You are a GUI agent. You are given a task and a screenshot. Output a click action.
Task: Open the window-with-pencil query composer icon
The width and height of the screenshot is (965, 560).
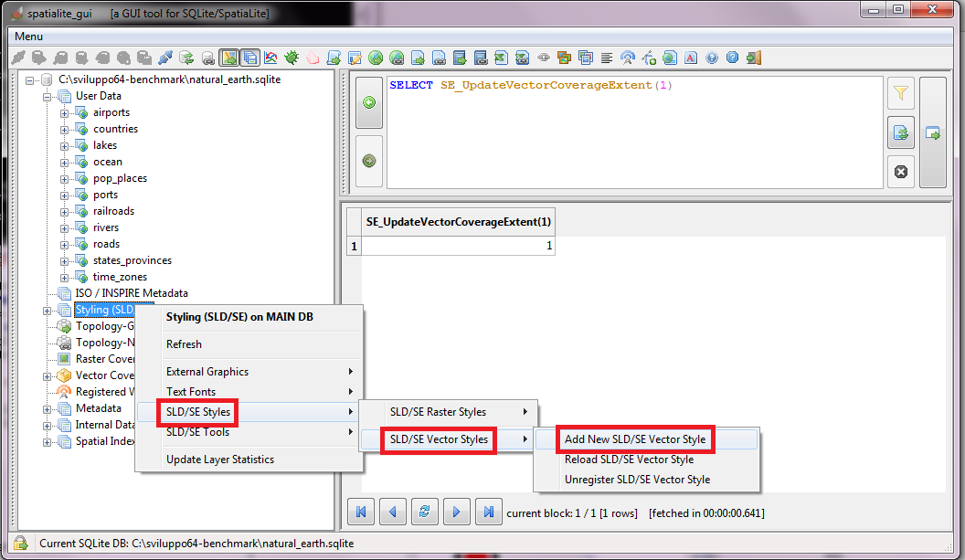point(355,58)
